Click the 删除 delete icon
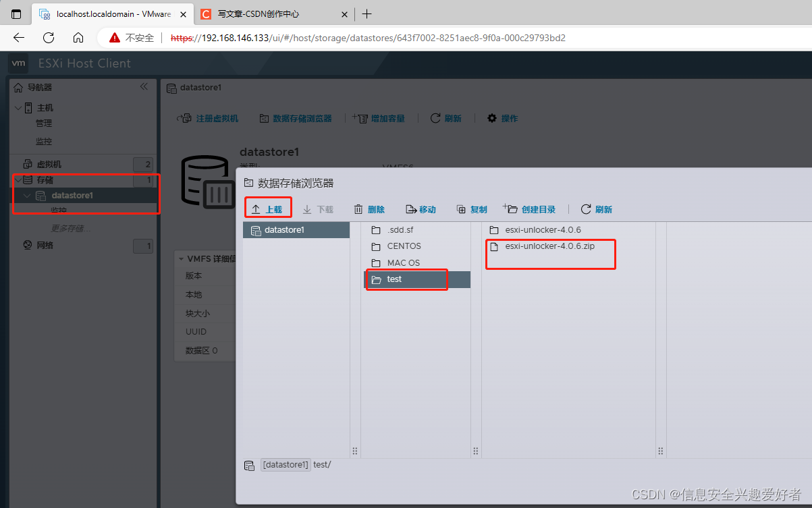The width and height of the screenshot is (812, 508). point(358,208)
